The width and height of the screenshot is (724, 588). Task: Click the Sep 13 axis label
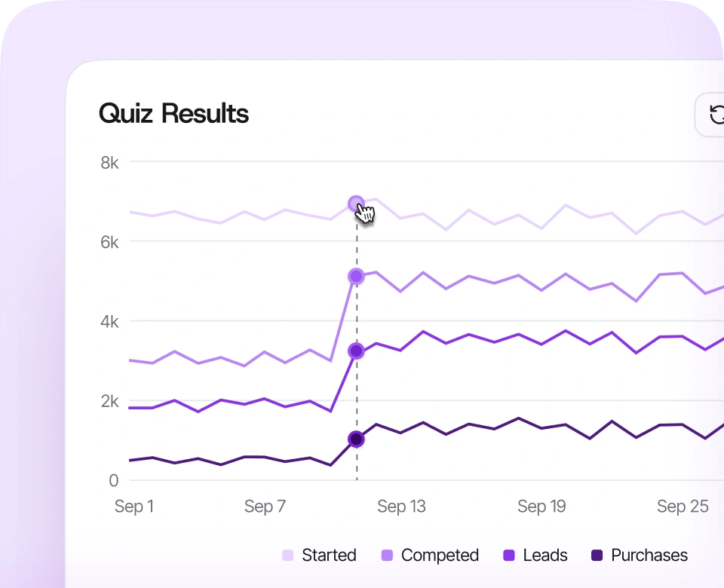click(x=401, y=507)
